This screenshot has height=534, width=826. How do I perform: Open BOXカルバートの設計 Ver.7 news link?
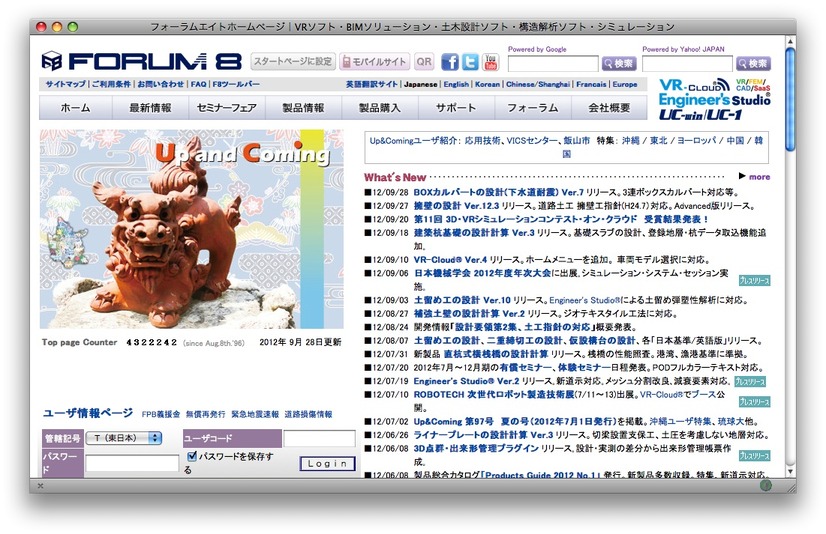click(x=498, y=192)
